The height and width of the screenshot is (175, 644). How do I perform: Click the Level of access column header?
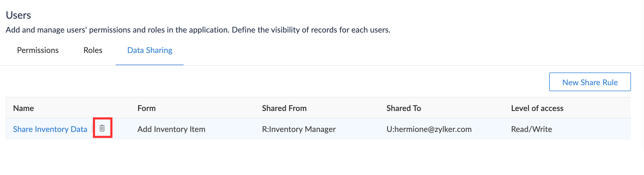coord(537,108)
